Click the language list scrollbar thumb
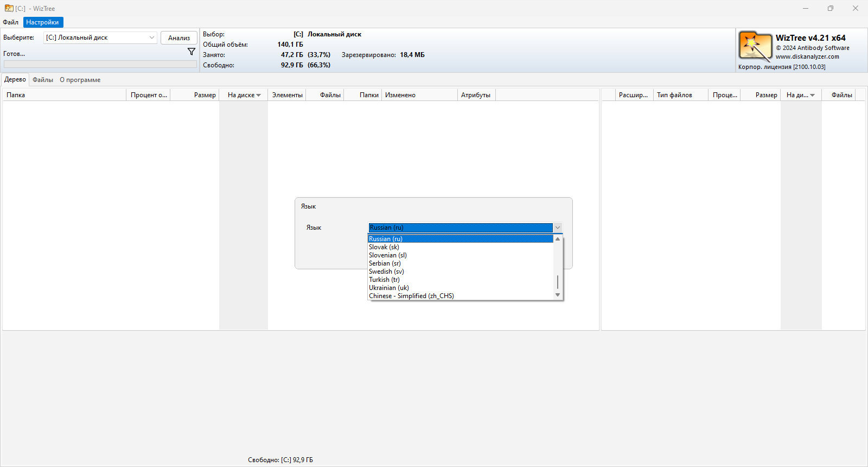868x467 pixels. click(558, 282)
